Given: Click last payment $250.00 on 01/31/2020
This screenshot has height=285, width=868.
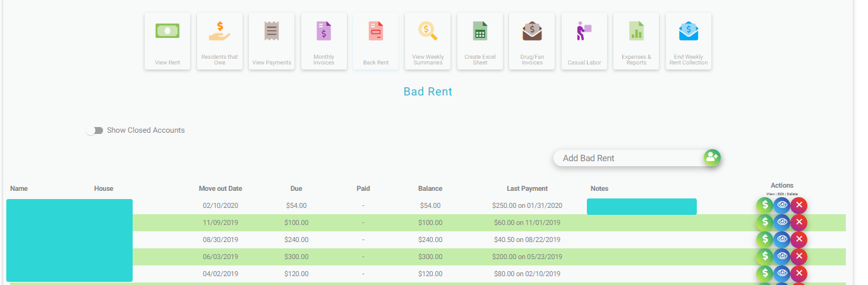Looking at the screenshot, I should tap(527, 205).
